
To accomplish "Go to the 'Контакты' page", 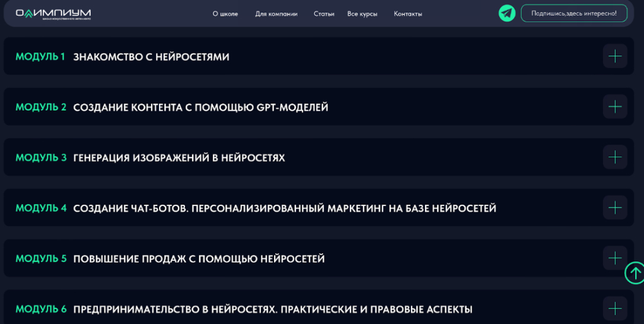I will (x=408, y=13).
